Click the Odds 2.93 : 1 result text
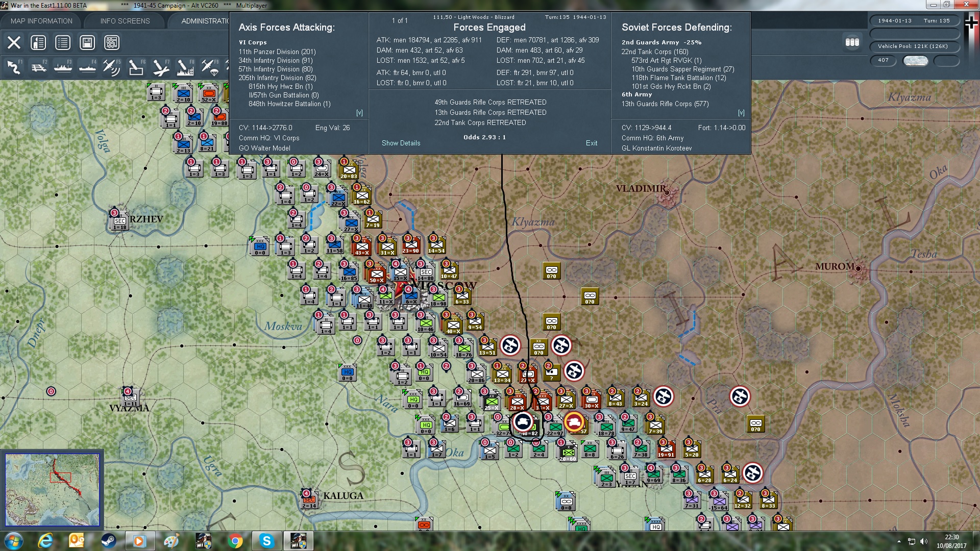The image size is (980, 551). [x=484, y=137]
